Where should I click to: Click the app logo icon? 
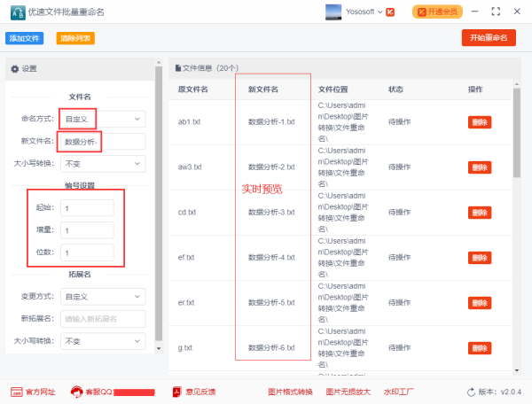15,12
